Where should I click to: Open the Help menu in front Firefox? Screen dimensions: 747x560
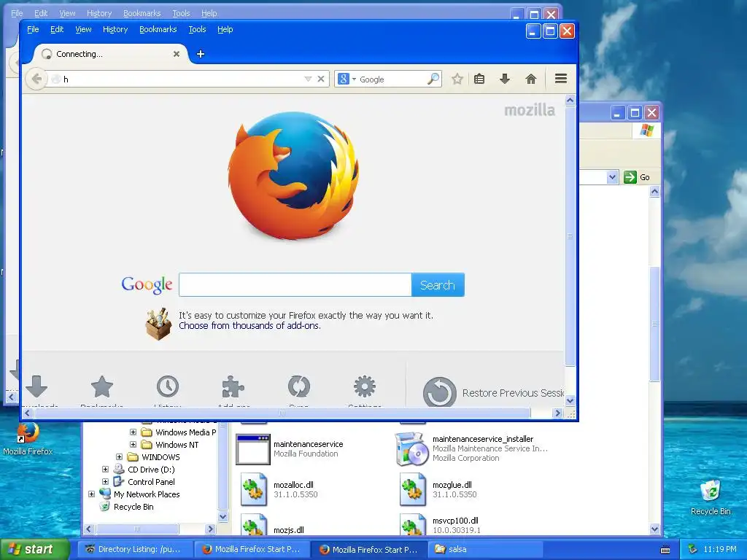pyautogui.click(x=225, y=29)
